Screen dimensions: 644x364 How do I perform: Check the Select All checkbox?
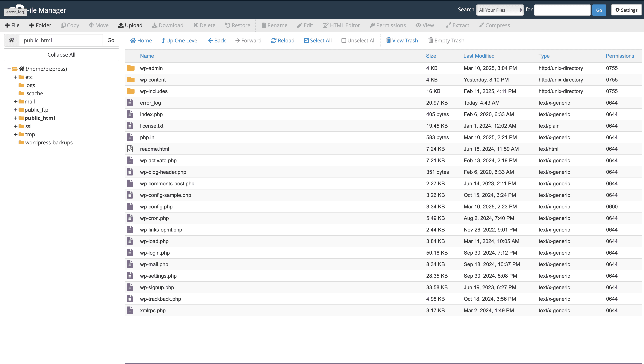pyautogui.click(x=306, y=41)
